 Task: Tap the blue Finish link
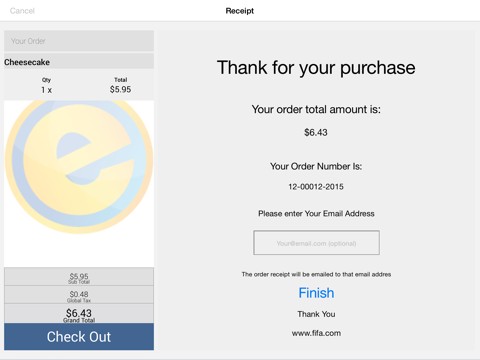coord(316,293)
